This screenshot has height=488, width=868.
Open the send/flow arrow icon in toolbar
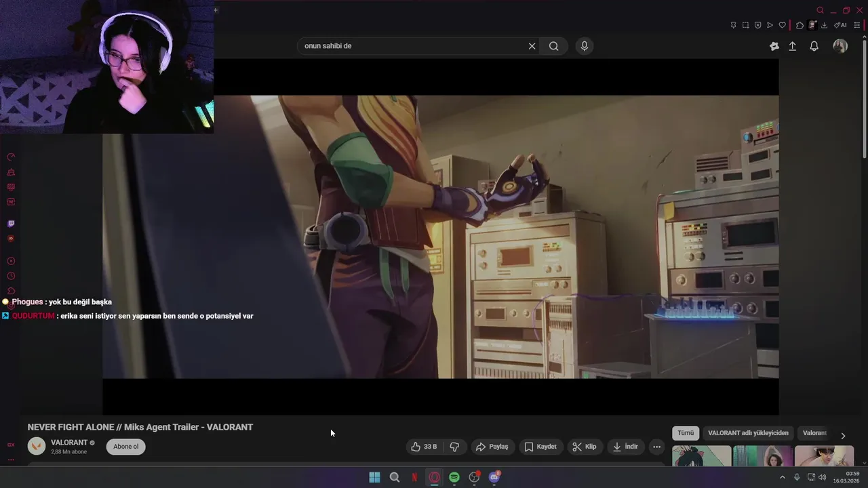tap(770, 25)
